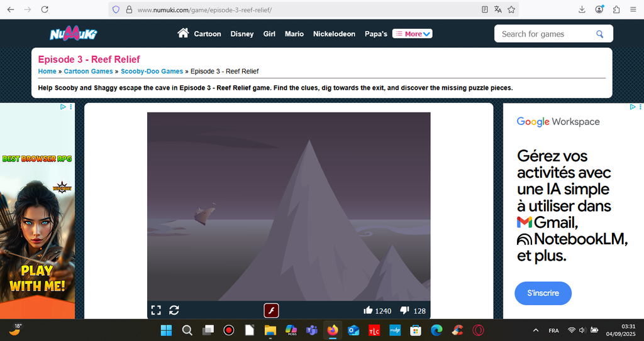The height and width of the screenshot is (341, 644).
Task: Open the Girl games category
Action: 269,34
